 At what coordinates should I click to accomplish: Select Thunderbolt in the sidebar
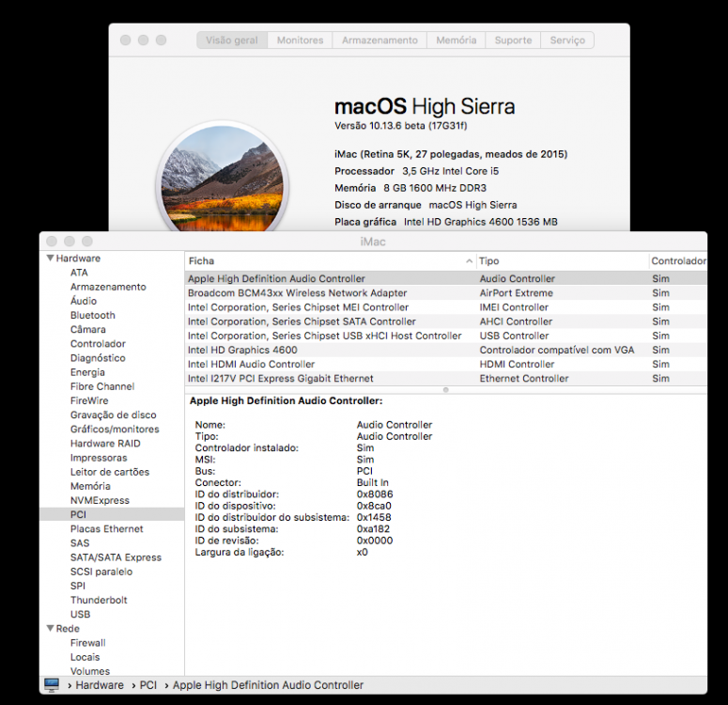pyautogui.click(x=99, y=600)
